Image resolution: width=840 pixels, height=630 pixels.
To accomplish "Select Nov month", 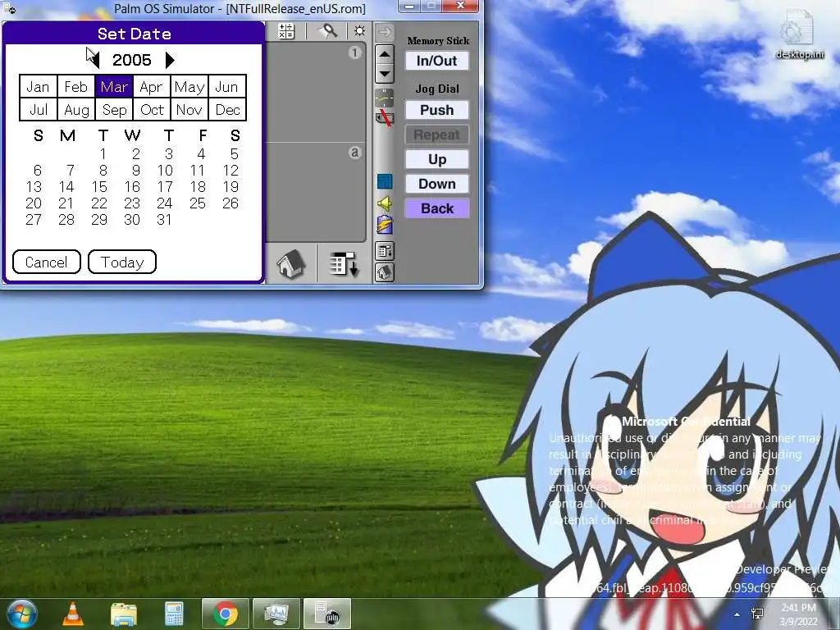I will [x=189, y=109].
